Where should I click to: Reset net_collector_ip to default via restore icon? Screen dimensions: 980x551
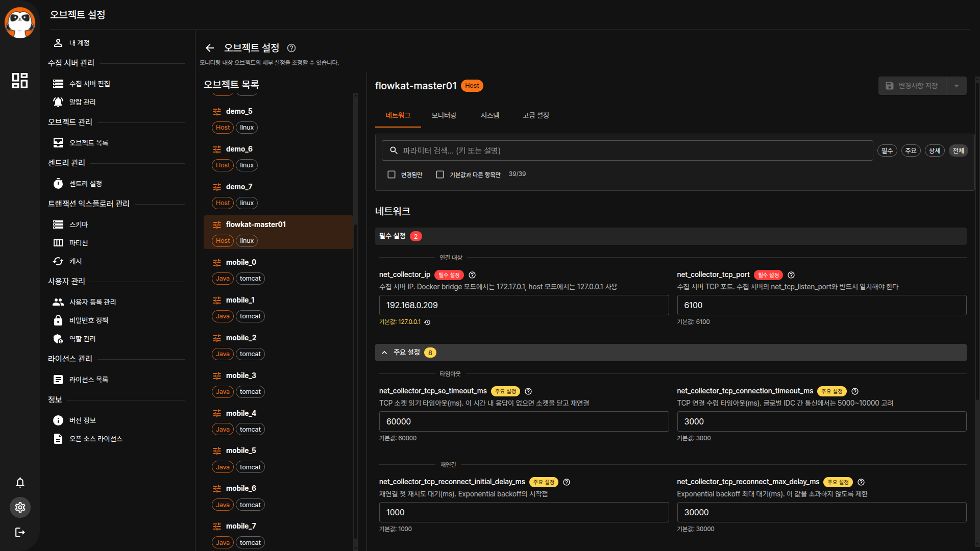coord(428,322)
